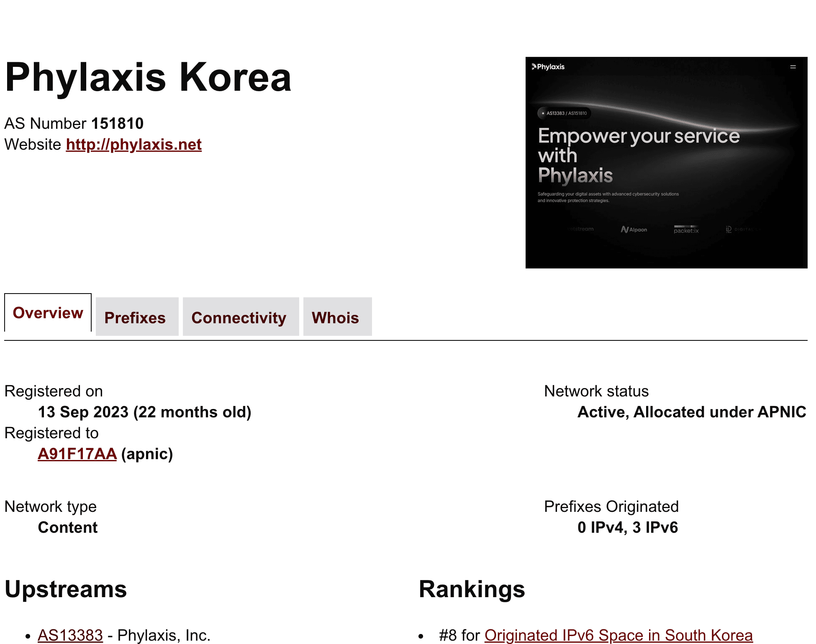Click the Alpaon logo in website preview
The height and width of the screenshot is (644, 816).
[634, 230]
